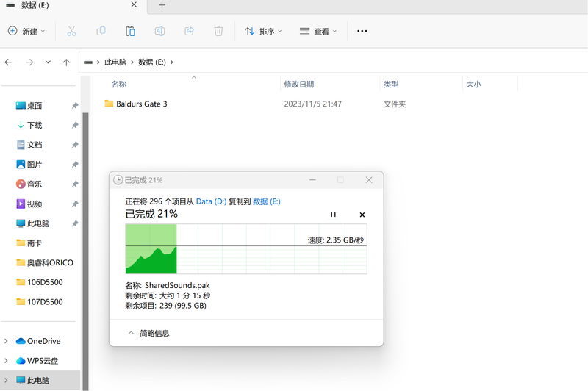Expand the OneDrive tree node

click(x=6, y=341)
